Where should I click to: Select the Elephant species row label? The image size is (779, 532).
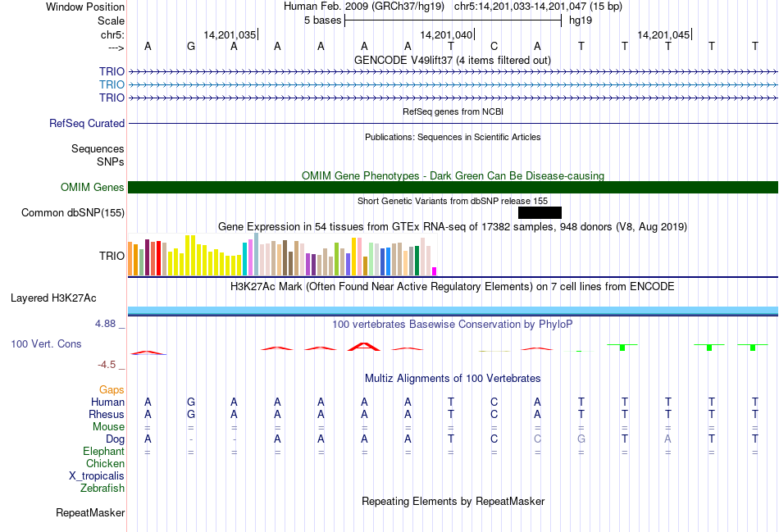coord(104,451)
